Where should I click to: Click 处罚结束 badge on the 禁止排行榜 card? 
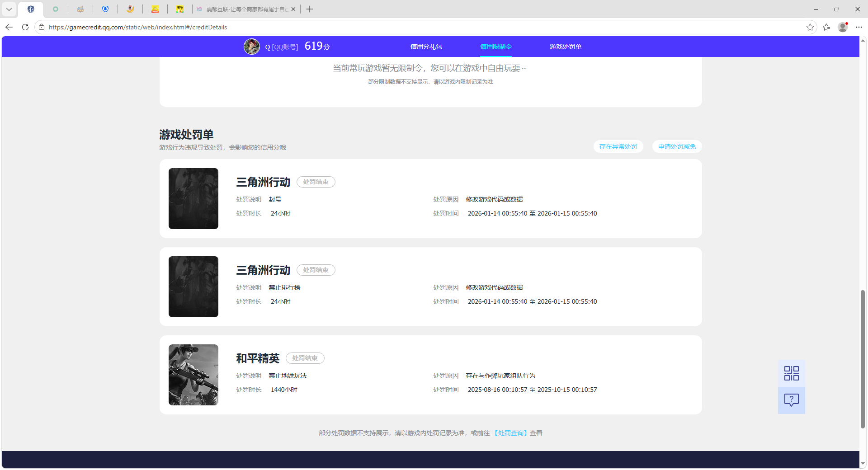pos(316,270)
